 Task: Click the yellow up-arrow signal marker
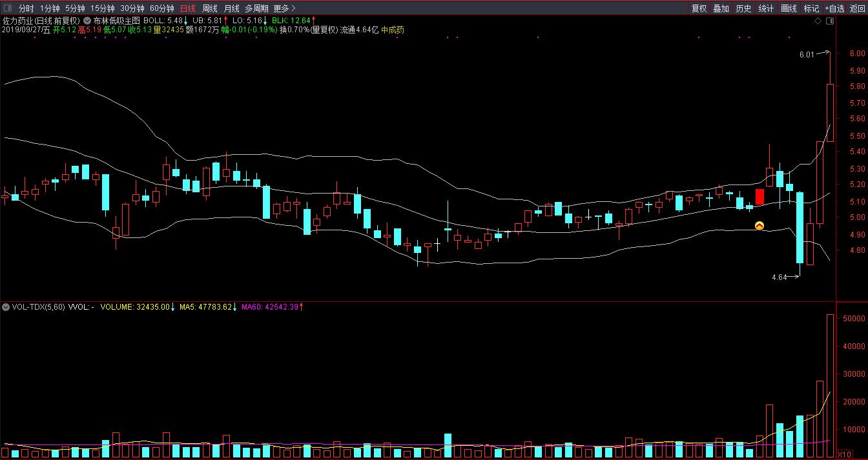pos(760,226)
